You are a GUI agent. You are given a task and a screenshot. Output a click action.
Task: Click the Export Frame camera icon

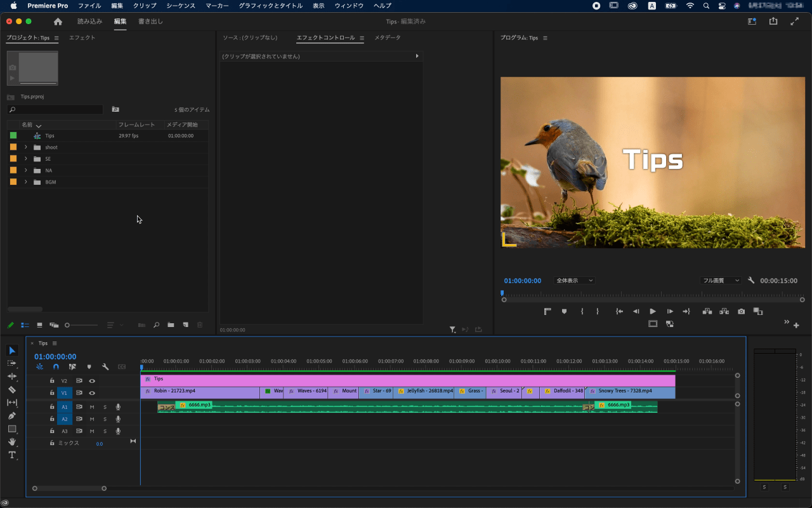pos(741,311)
